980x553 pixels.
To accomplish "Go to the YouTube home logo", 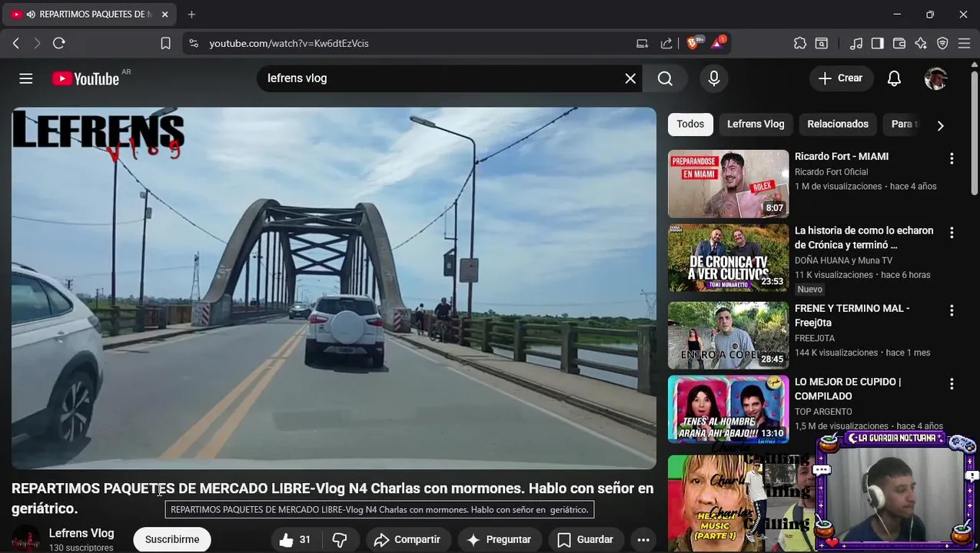I will click(x=85, y=78).
